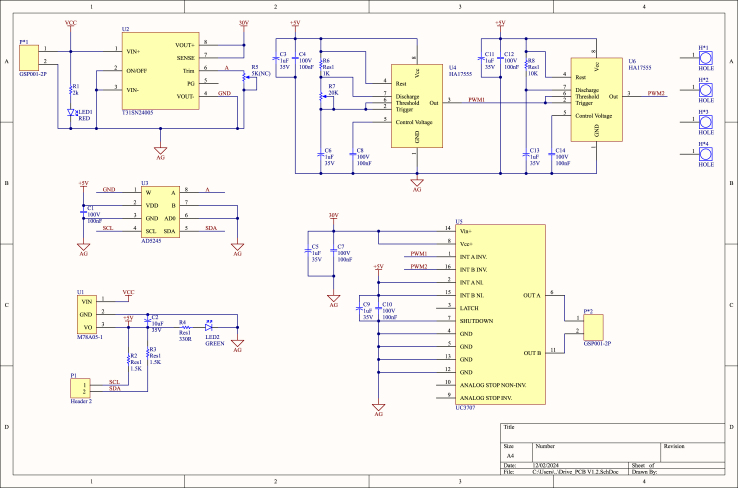Select the U2 T31SN24005 converter block
This screenshot has width=738, height=488.
tap(160, 71)
